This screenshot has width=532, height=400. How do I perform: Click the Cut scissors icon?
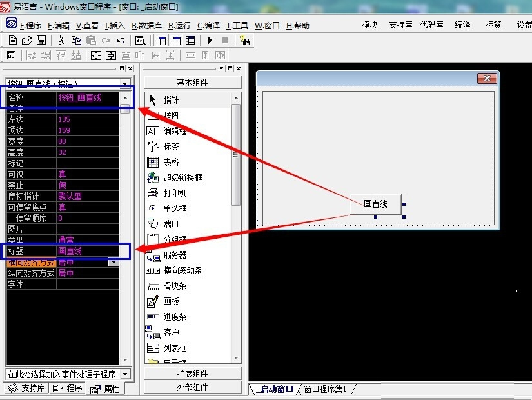point(61,40)
